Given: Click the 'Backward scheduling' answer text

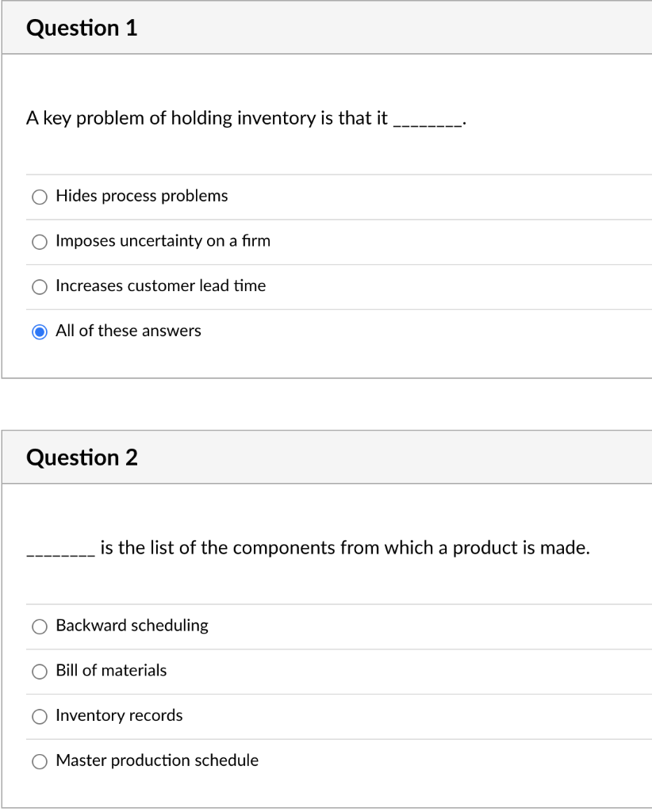Looking at the screenshot, I should (132, 626).
